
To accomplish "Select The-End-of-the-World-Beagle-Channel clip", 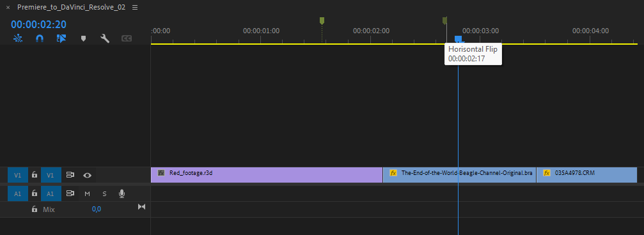I will (460, 175).
